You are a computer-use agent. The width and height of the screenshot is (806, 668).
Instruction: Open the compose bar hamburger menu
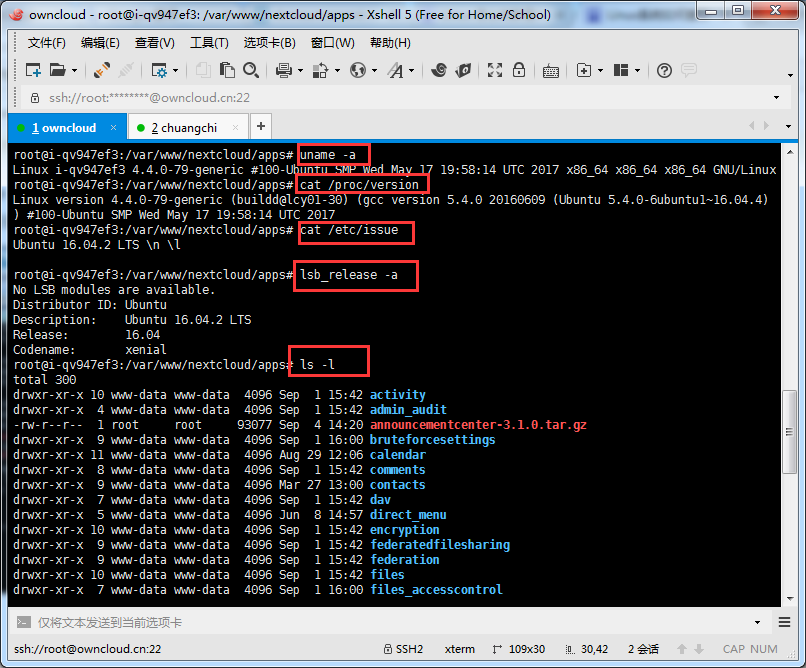click(x=784, y=623)
